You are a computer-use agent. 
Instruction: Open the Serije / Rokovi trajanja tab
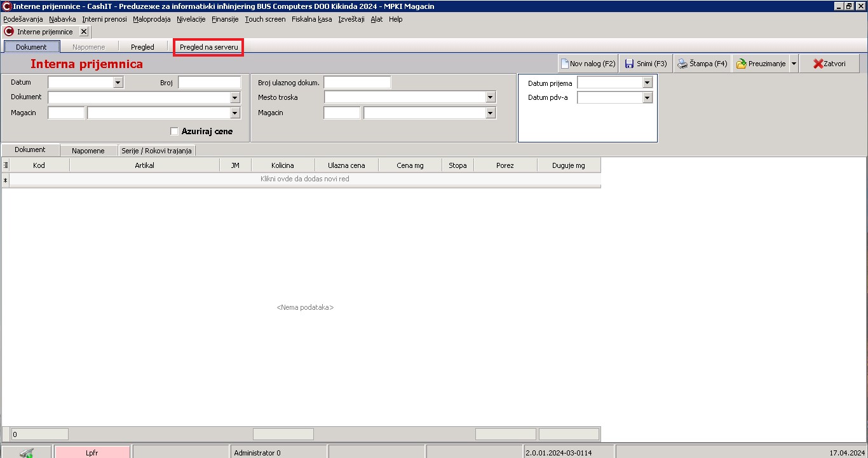(x=157, y=151)
